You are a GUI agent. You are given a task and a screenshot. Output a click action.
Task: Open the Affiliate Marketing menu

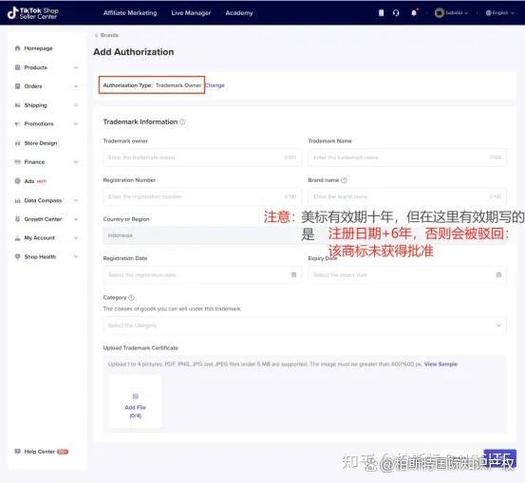click(130, 13)
